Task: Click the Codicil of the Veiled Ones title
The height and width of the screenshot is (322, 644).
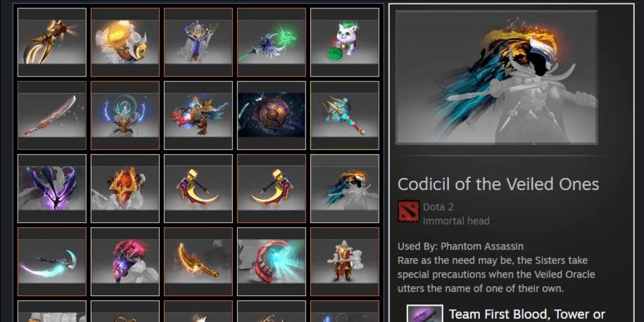Action: [x=498, y=184]
